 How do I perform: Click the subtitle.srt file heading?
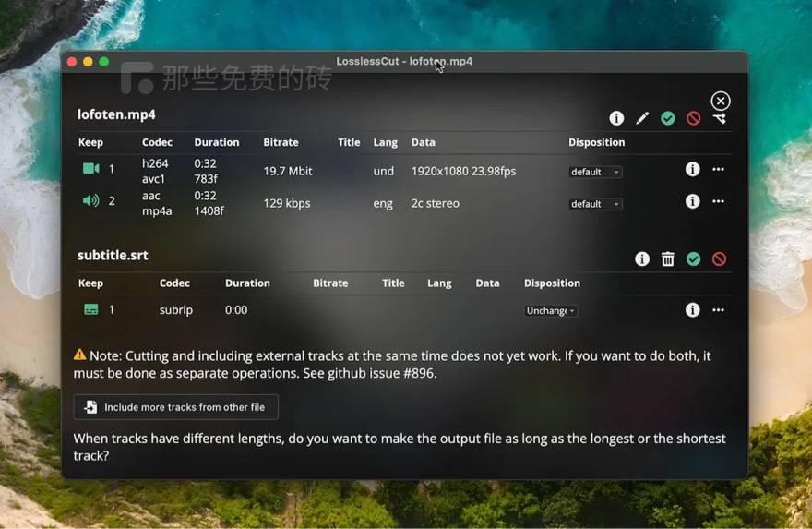coord(113,255)
